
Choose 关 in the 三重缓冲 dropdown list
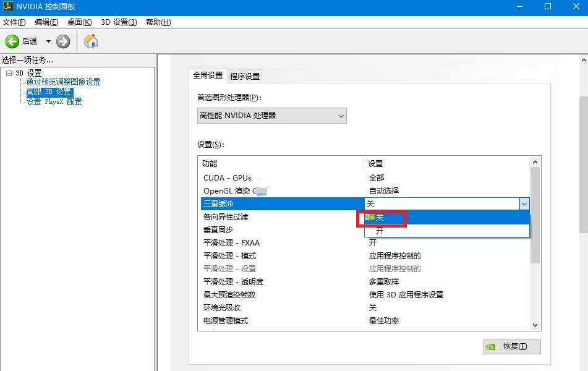click(446, 217)
